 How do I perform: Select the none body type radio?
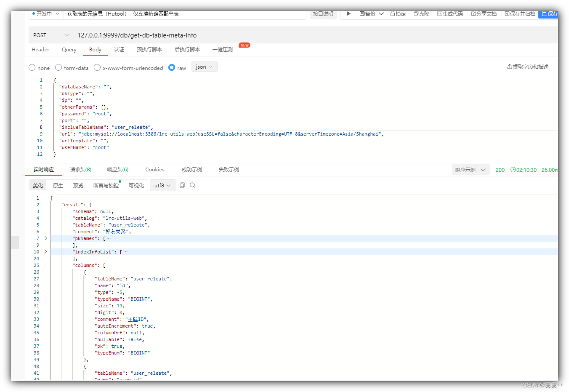[x=32, y=67]
